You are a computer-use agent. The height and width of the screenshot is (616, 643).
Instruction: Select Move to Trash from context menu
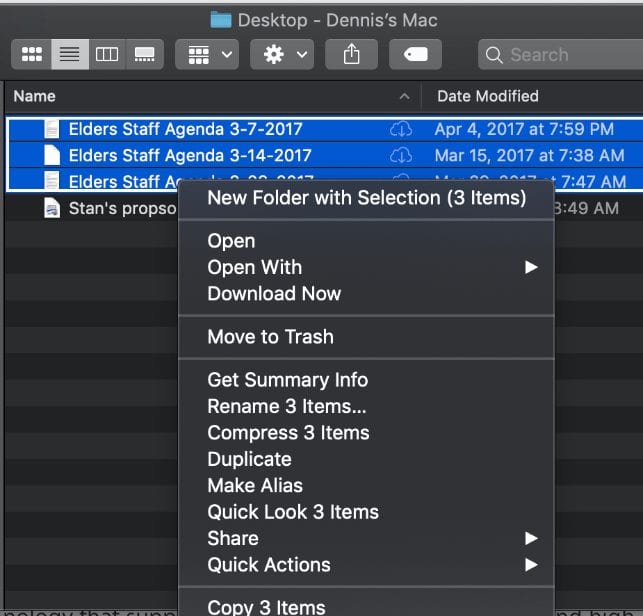click(270, 337)
